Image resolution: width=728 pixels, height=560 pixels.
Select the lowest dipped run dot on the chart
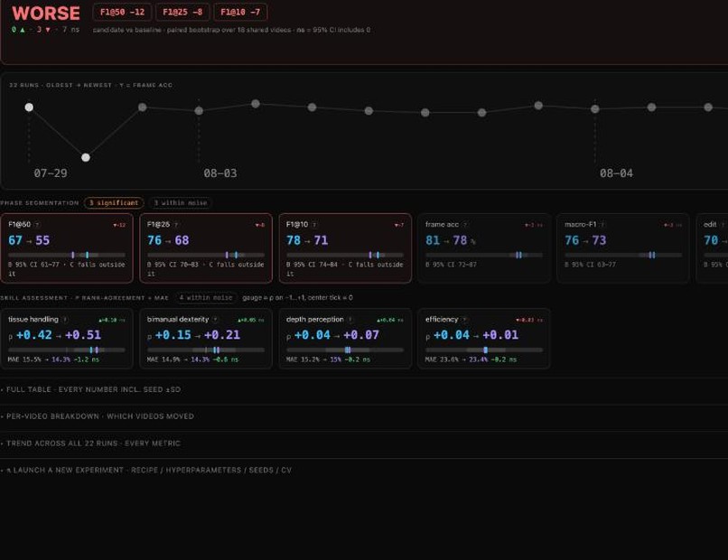coord(86,157)
